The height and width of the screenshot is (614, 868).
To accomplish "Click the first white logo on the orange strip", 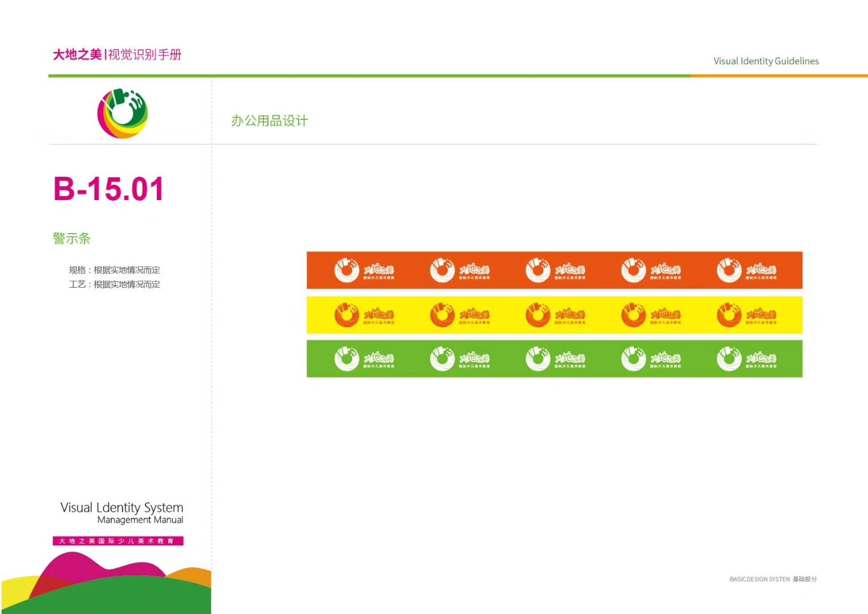I will 364,270.
